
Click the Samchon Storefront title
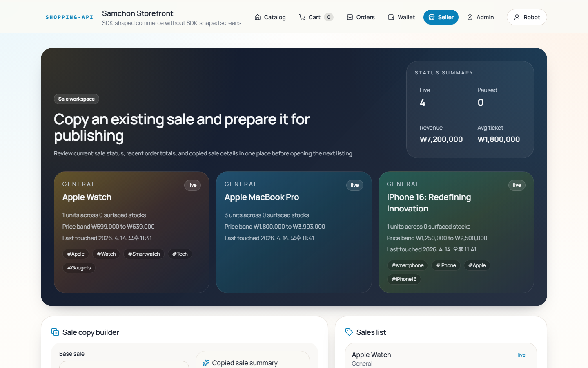[x=138, y=13]
